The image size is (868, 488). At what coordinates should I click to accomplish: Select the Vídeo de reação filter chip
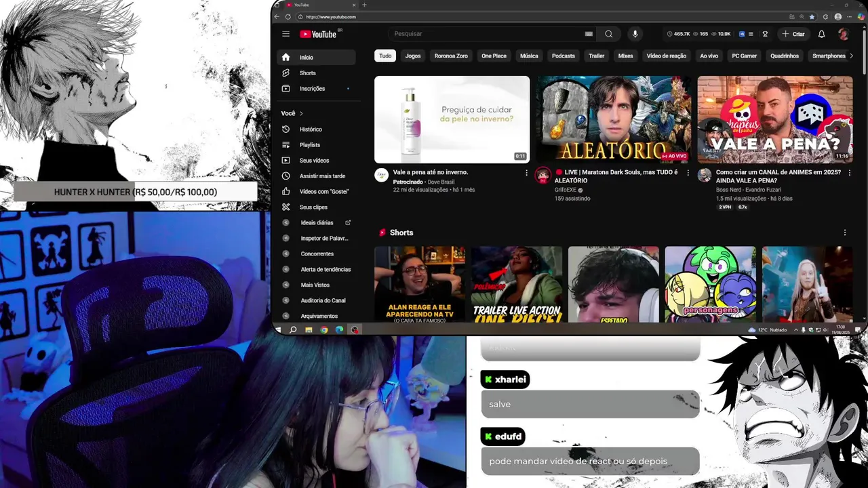667,56
